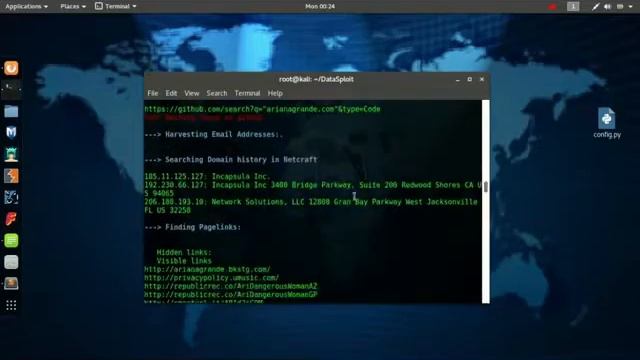640x360 pixels.
Task: Click the Searching Domain history in Netcraft line
Action: [231, 160]
